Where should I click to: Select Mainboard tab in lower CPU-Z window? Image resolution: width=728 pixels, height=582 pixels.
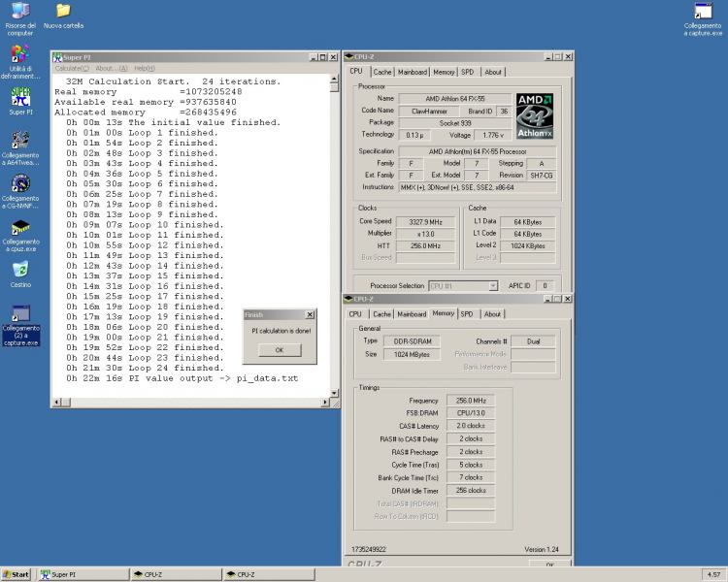click(x=412, y=314)
